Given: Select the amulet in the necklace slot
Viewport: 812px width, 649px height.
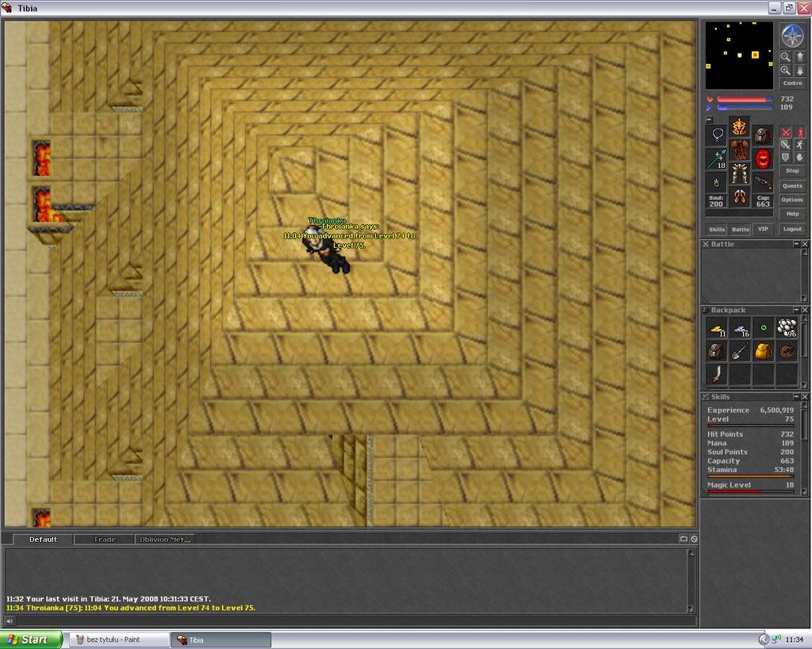Looking at the screenshot, I should point(717,136).
